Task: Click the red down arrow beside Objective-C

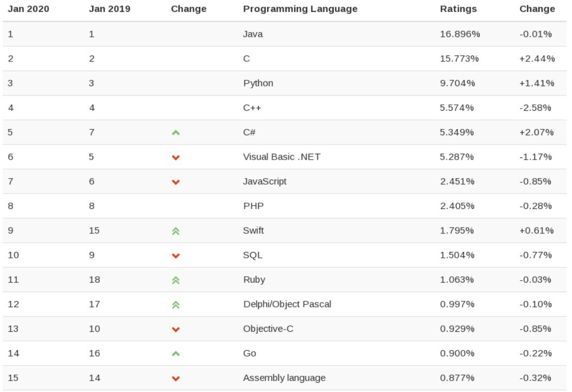Action: 175,330
